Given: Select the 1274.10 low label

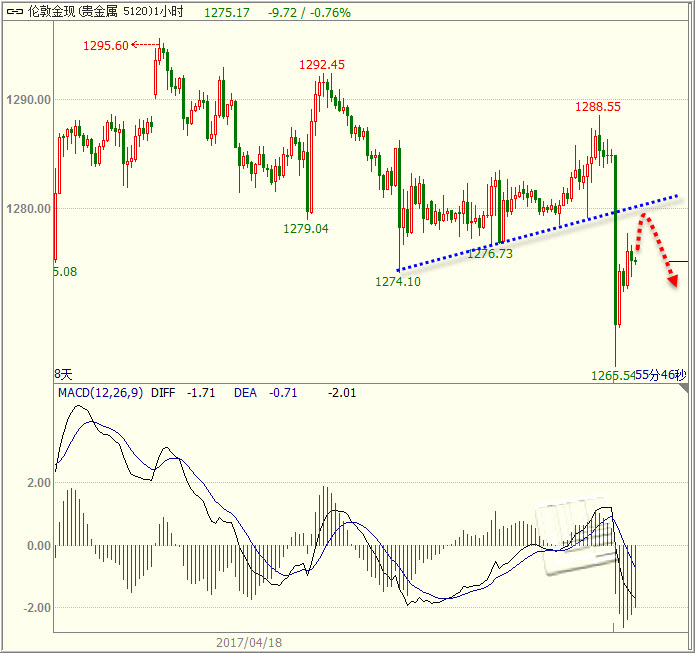Looking at the screenshot, I should pos(398,282).
